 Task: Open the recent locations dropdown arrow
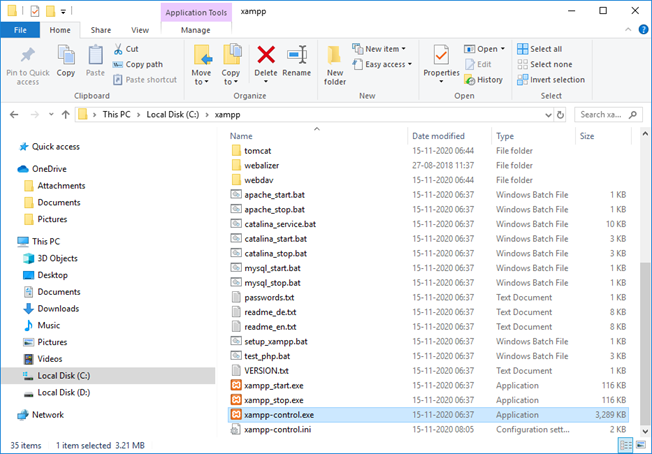51,114
